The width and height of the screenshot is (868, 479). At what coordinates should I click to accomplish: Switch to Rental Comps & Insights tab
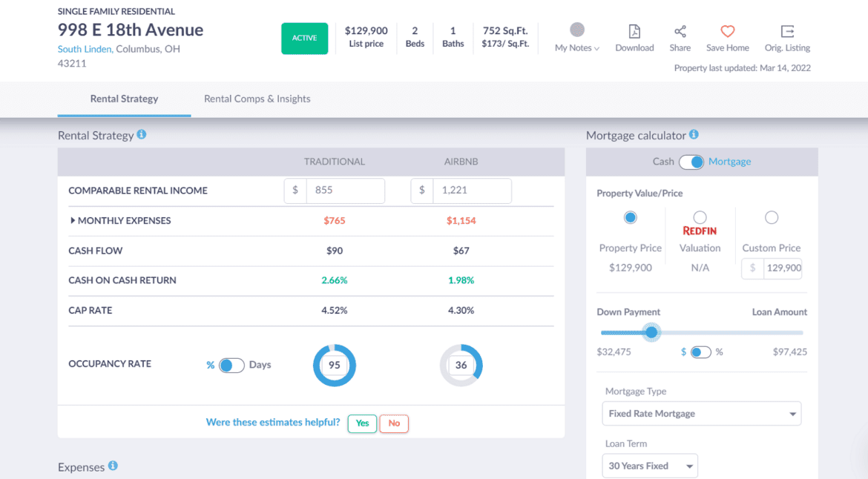(x=257, y=99)
